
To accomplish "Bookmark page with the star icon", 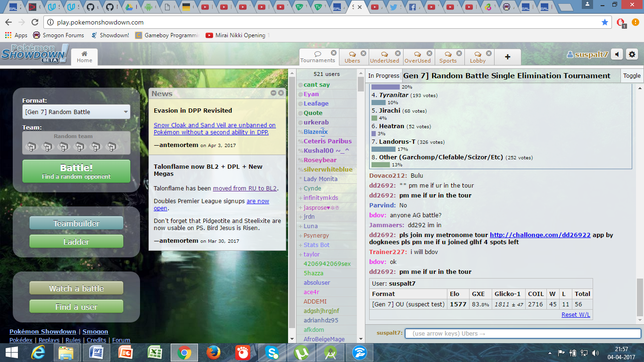I will tap(605, 22).
